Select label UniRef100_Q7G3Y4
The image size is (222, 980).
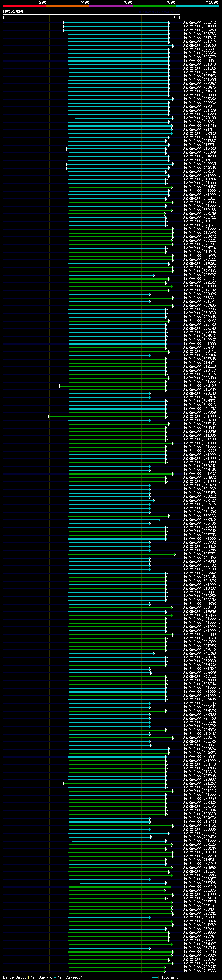point(199,53)
